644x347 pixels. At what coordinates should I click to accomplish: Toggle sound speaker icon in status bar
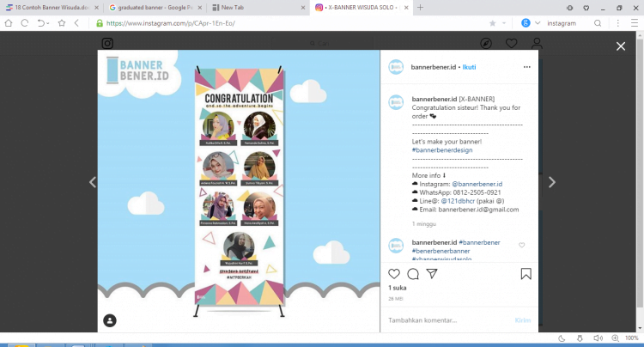coord(598,338)
